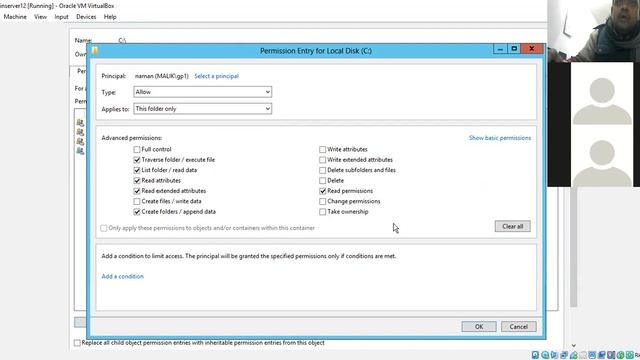This screenshot has width=640, height=360.
Task: Open the Input menu
Action: click(x=62, y=17)
